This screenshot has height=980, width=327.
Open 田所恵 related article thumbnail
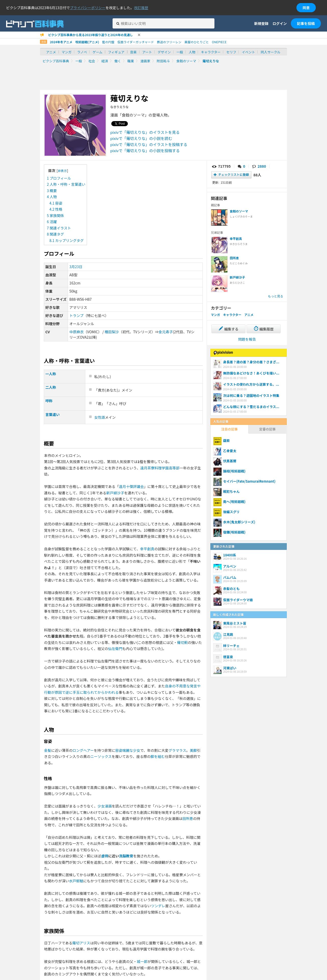click(219, 264)
